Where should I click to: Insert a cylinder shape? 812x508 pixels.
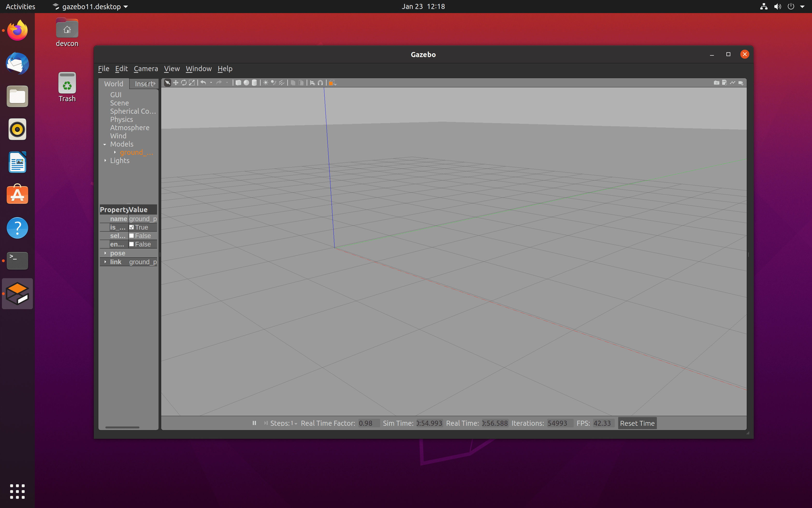pyautogui.click(x=254, y=83)
